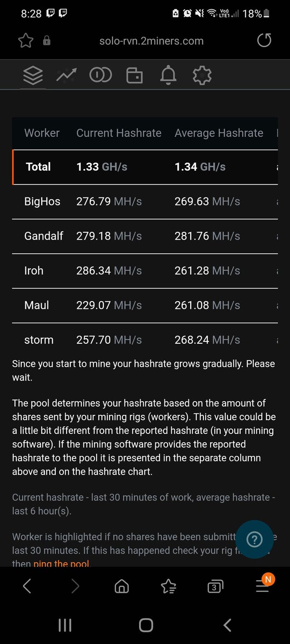Sort by Current Hashrate column header
290x644 pixels.
click(119, 133)
